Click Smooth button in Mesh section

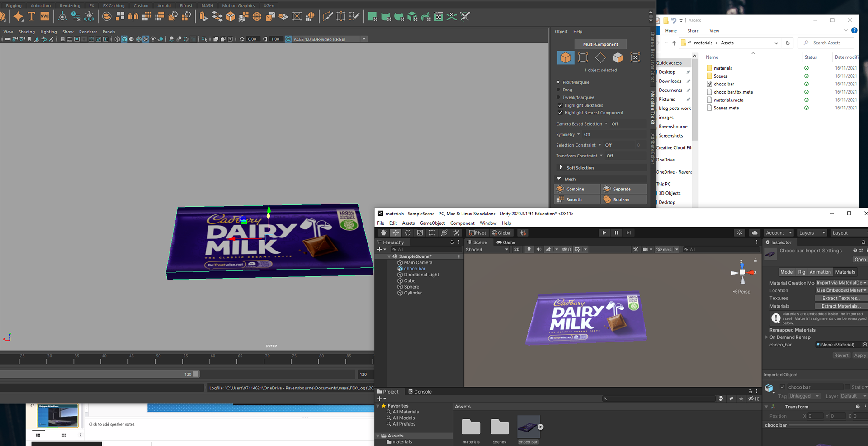coord(577,199)
